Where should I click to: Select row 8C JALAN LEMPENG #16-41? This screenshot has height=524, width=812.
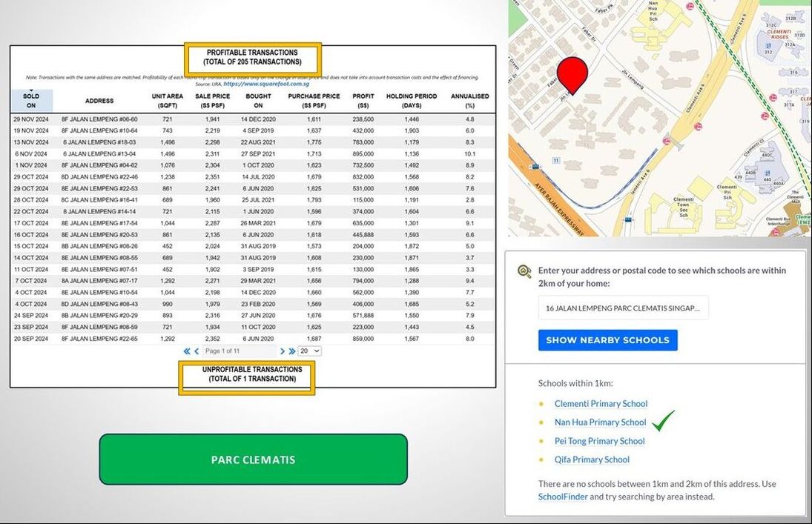pos(253,200)
